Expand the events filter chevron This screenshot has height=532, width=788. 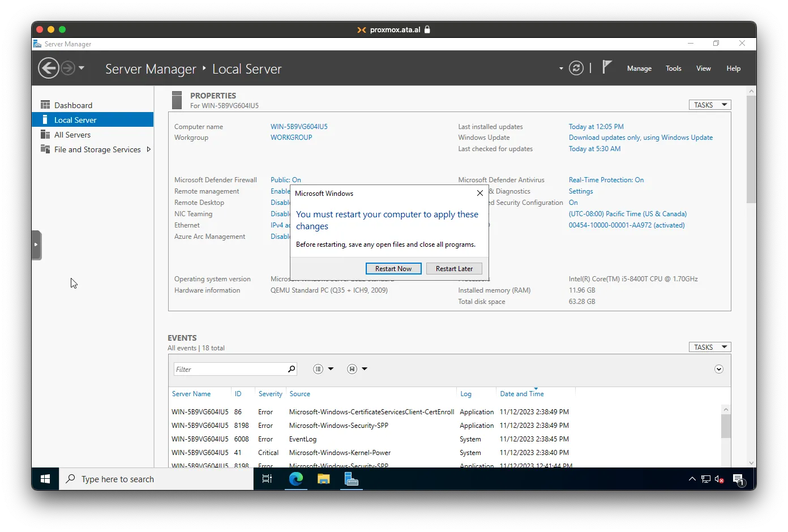pos(719,369)
